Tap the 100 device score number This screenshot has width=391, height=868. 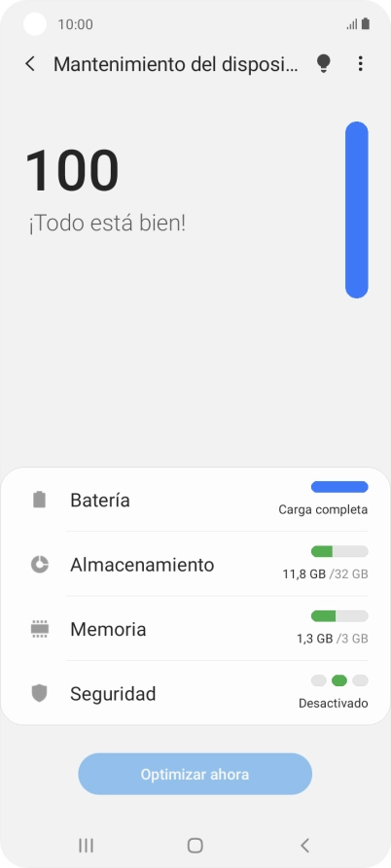(73, 170)
